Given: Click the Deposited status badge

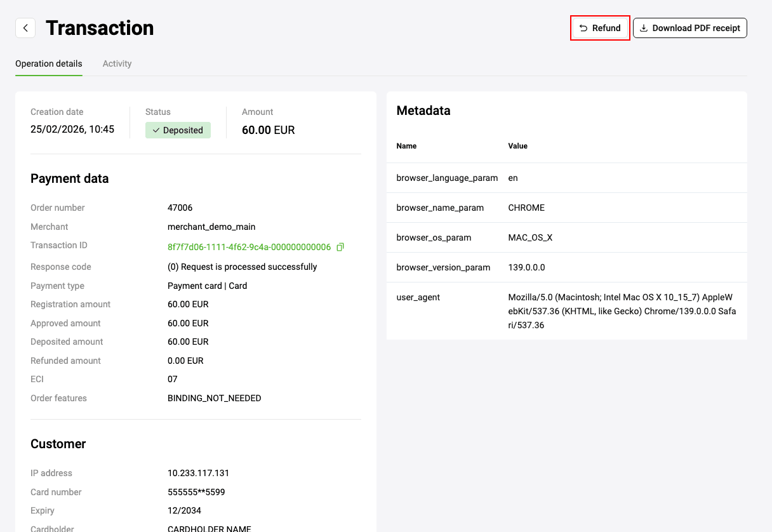Looking at the screenshot, I should (178, 130).
